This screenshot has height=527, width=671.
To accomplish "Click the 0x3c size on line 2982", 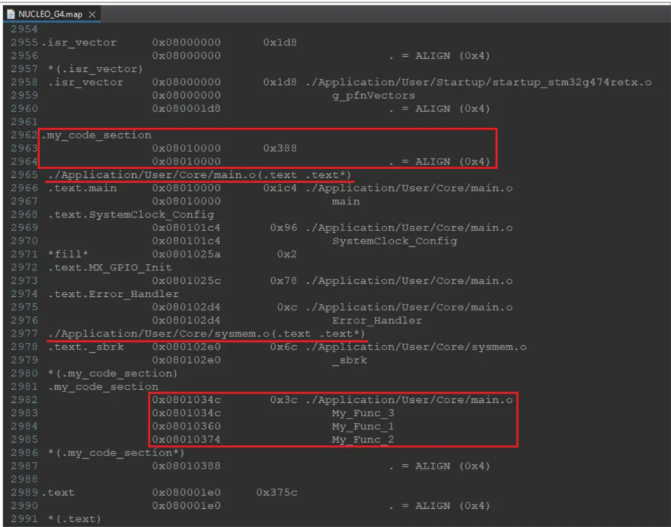I will pyautogui.click(x=283, y=400).
